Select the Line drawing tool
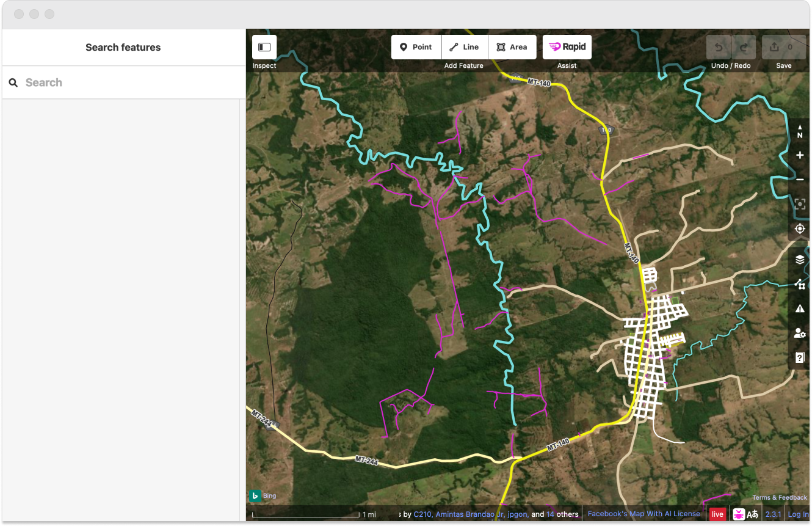The height and width of the screenshot is (526, 812). [x=465, y=47]
